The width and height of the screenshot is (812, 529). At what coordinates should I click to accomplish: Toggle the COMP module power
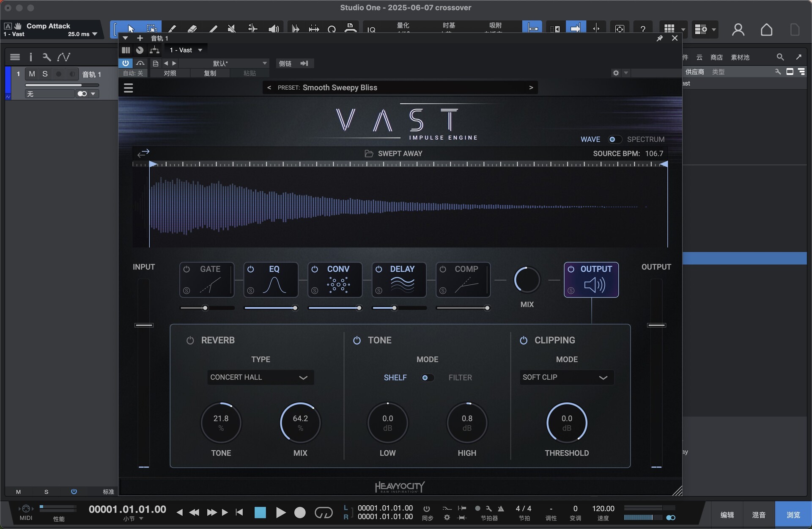pos(443,269)
